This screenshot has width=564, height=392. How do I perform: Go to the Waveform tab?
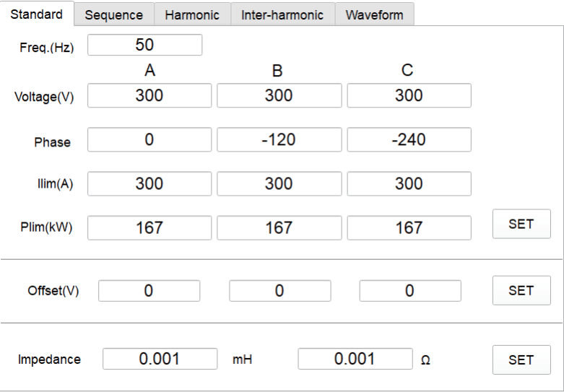[374, 14]
